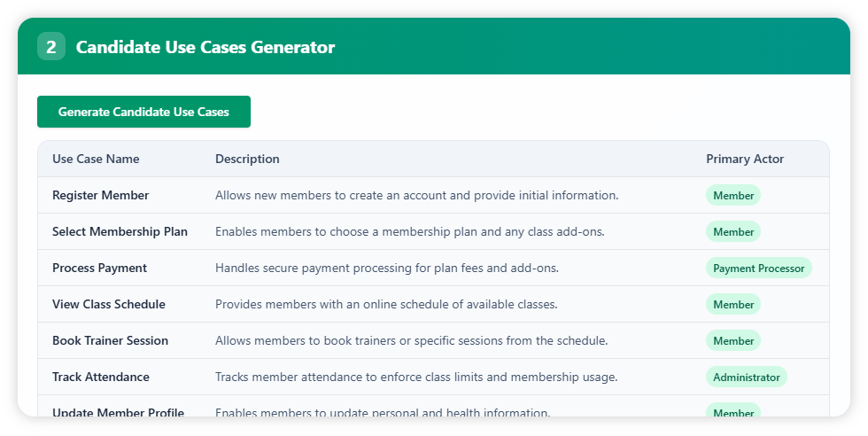Click the Update Member Profile row name
Viewport: 868px width, 436px height.
118,412
